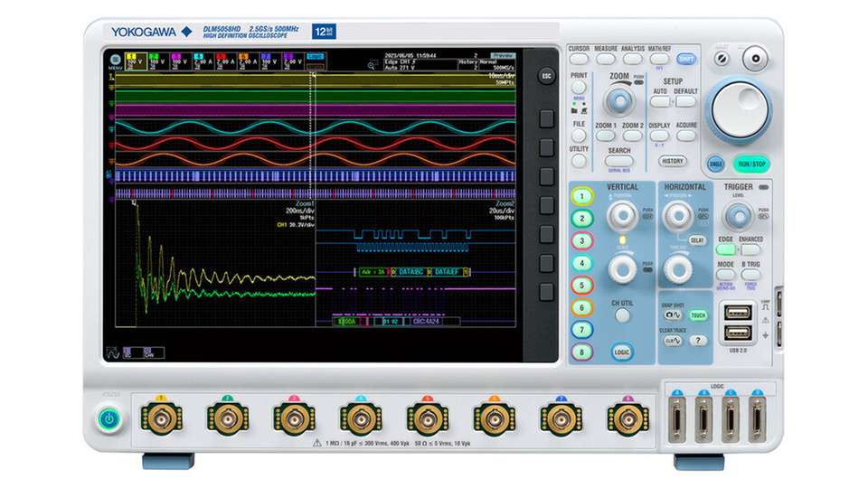Run AUTO setup

(660, 102)
